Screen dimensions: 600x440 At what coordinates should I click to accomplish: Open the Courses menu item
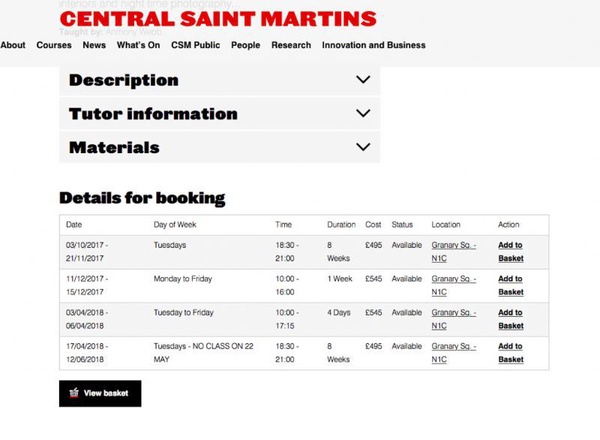click(54, 45)
